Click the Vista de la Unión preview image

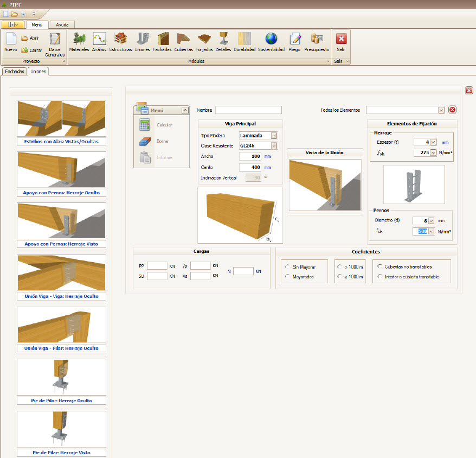[325, 185]
